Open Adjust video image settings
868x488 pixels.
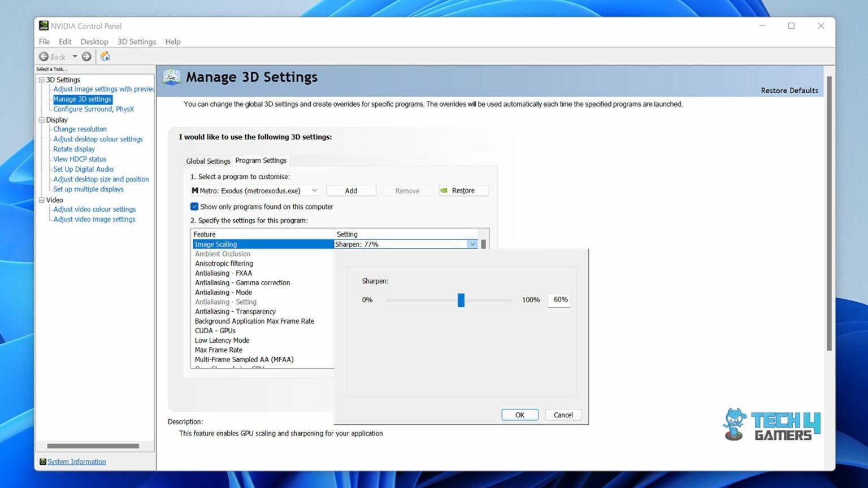tap(94, 219)
